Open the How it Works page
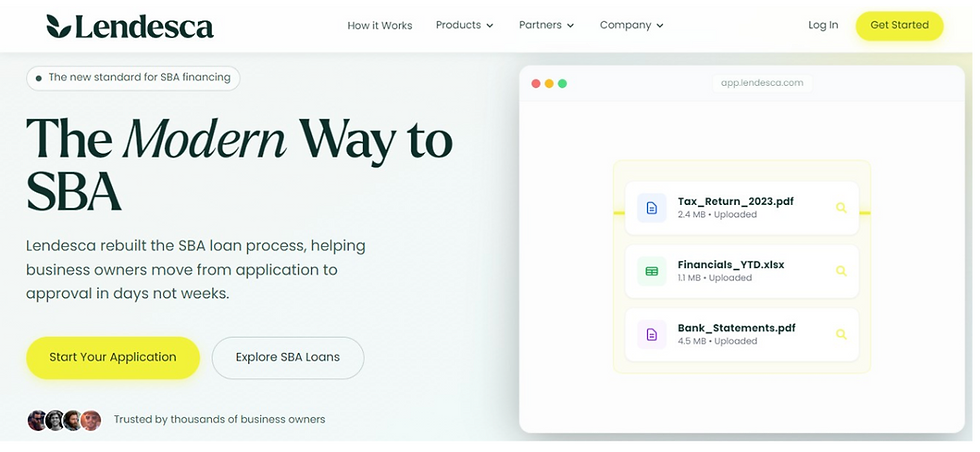Screen dimensions: 980x452 pyautogui.click(x=379, y=26)
